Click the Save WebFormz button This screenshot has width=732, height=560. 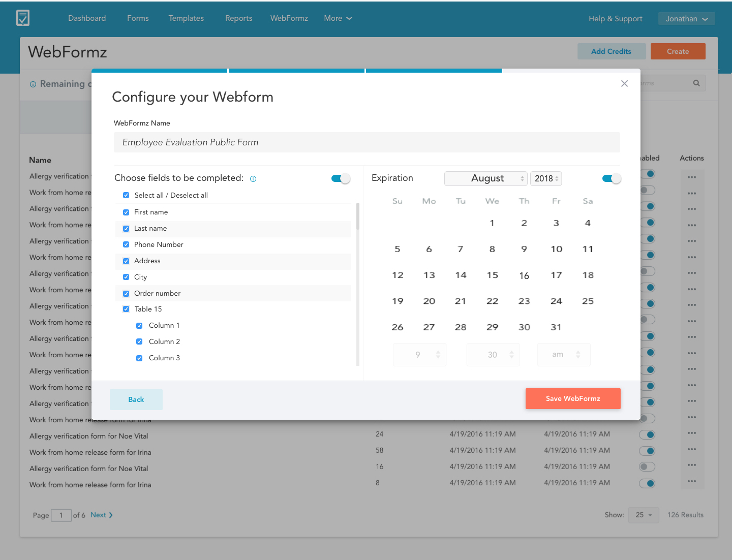click(x=573, y=398)
